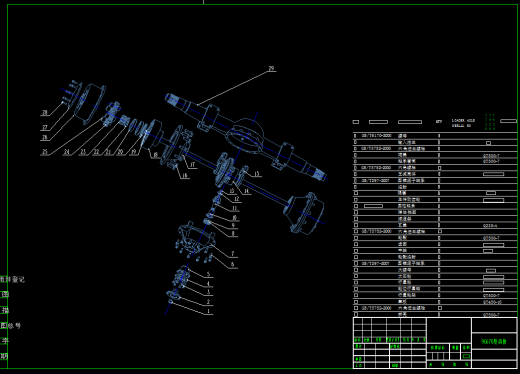The width and height of the screenshot is (520, 374).
Task: Select part balloon label 7
Action: (x=233, y=254)
